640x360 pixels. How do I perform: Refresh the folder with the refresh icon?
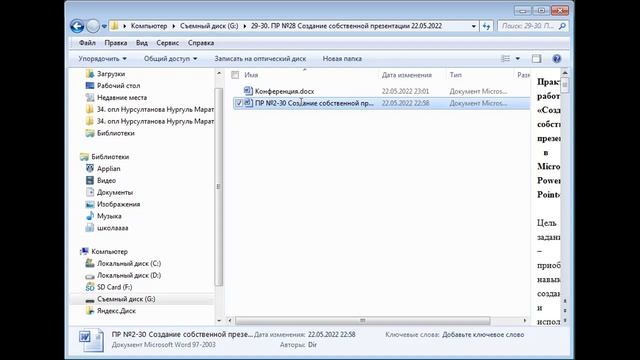[x=486, y=26]
